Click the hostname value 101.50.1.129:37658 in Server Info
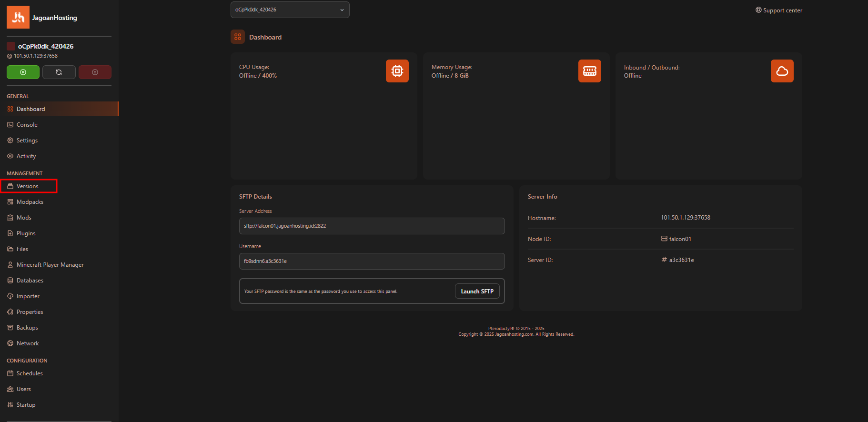The image size is (868, 422). click(x=686, y=218)
